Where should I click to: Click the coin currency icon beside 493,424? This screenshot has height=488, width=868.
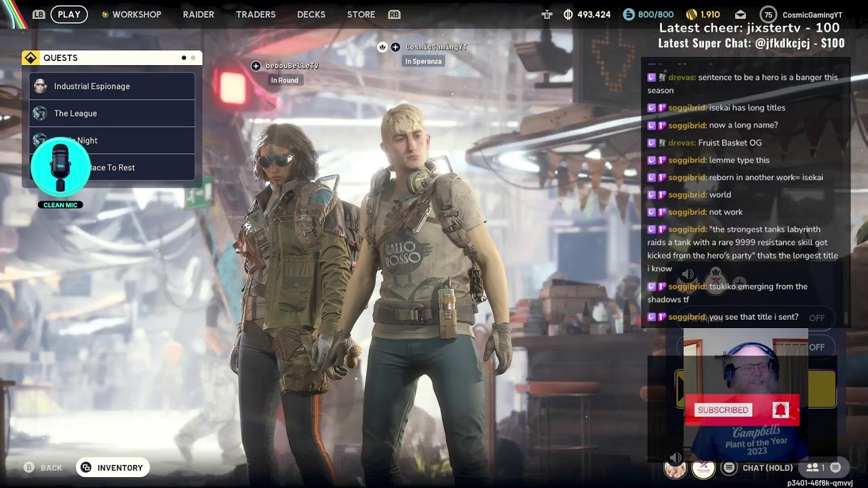point(568,14)
